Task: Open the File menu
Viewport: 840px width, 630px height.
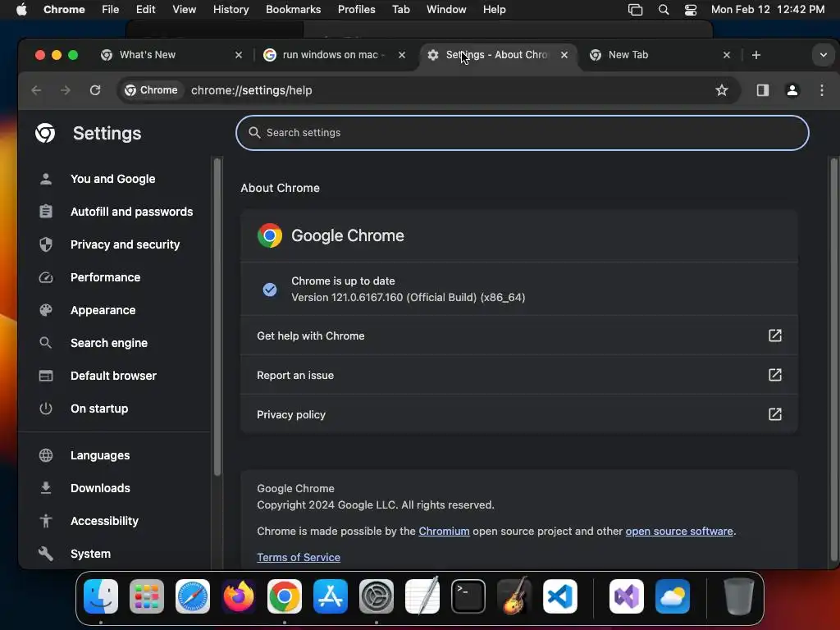Action: coord(111,10)
